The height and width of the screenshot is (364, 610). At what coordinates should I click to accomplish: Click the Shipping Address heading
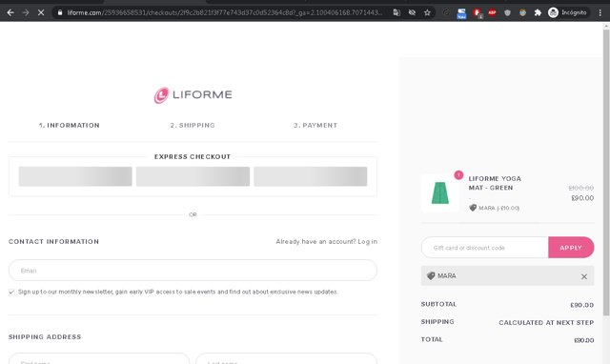(x=45, y=336)
